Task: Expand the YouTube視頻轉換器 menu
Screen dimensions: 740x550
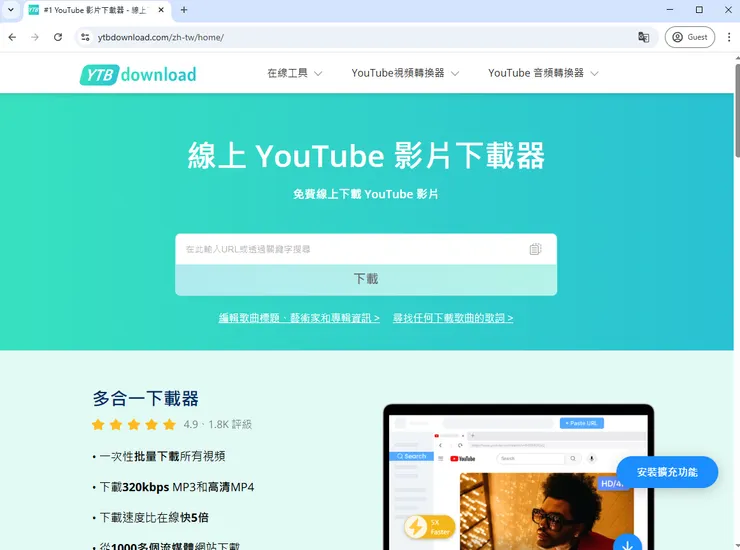Action: tap(405, 73)
